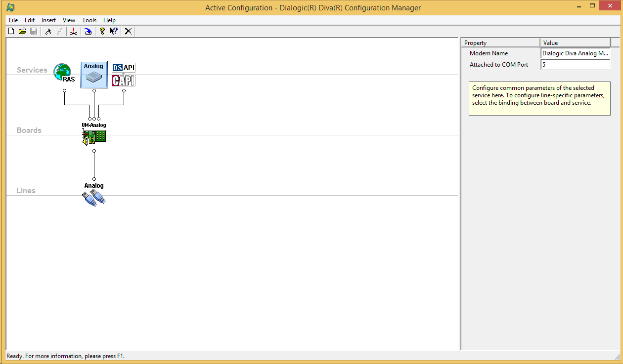The height and width of the screenshot is (364, 623).
Task: Click the wrench with red exclamation icon
Action: (x=74, y=32)
